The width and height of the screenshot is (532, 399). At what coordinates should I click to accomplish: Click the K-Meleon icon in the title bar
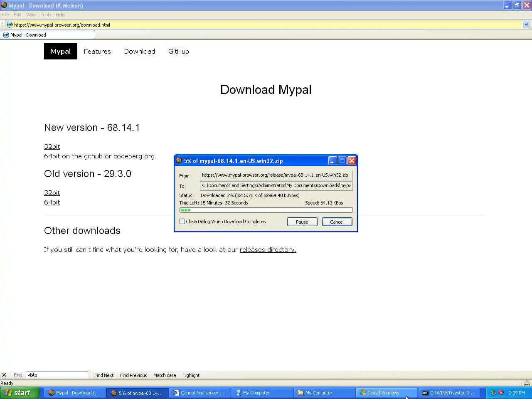[x=4, y=5]
